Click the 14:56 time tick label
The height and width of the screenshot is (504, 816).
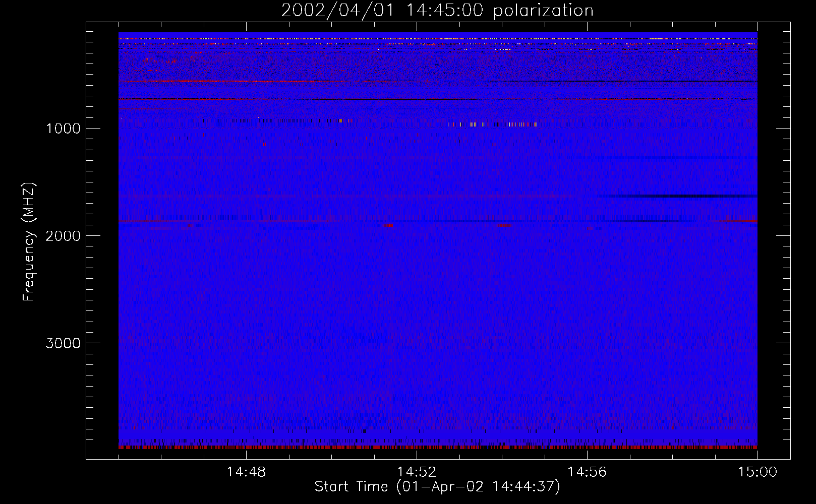coord(587,472)
